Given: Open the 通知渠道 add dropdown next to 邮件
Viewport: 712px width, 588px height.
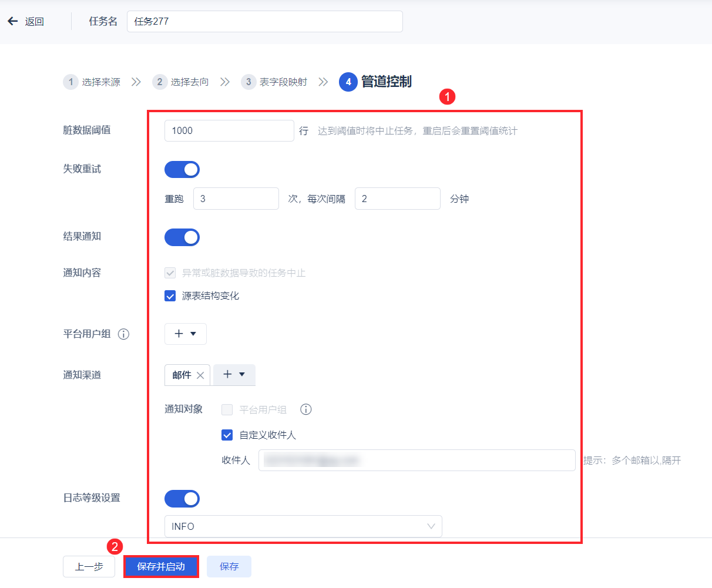Looking at the screenshot, I should [x=234, y=375].
